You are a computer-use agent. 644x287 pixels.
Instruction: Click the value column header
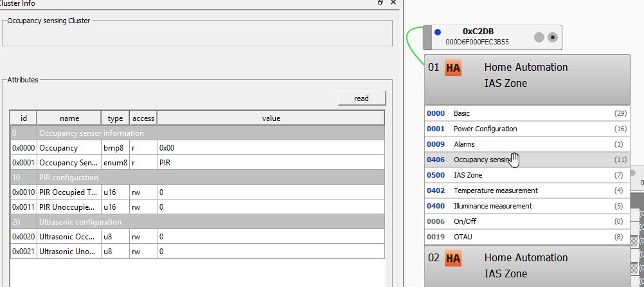click(x=271, y=118)
